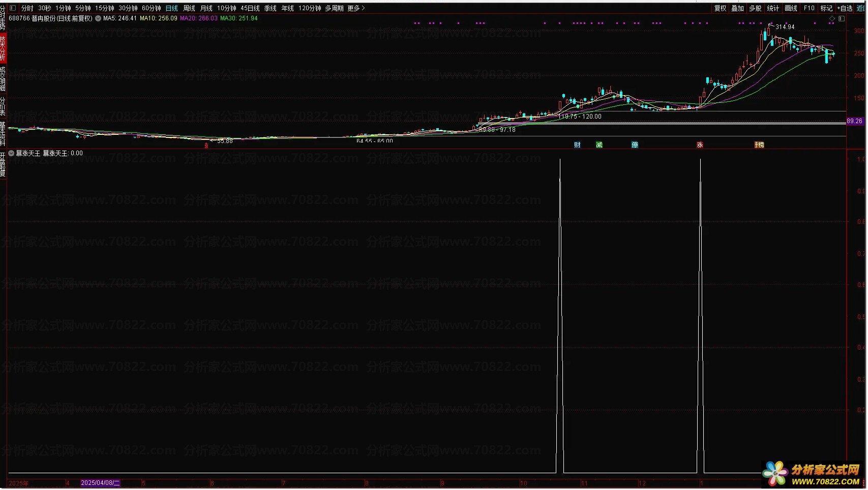Screen dimensions: 868x490
Task: Click the 314.94 high price label
Action: (785, 27)
